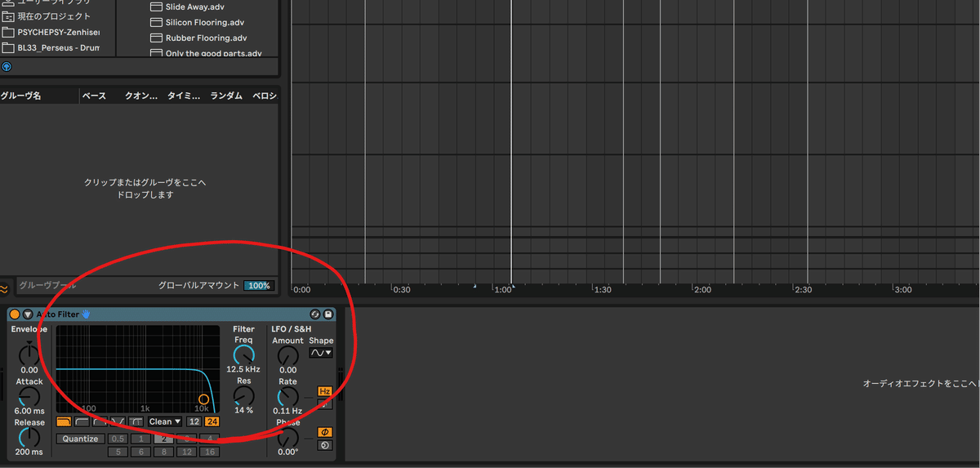Click the 12.5 kHz frequency value
This screenshot has width=980, height=468.
point(243,370)
